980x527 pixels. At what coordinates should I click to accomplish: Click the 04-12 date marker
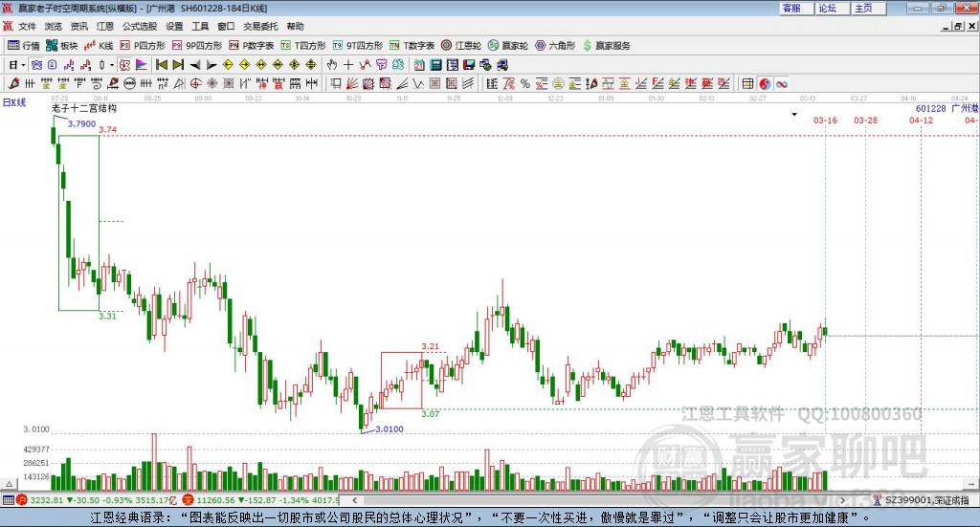click(921, 120)
